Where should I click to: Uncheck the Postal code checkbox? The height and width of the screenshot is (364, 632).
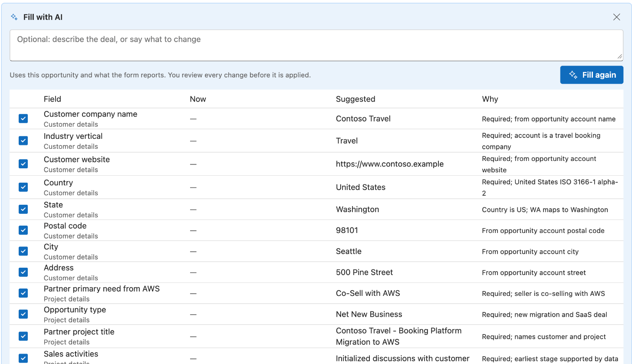[23, 230]
